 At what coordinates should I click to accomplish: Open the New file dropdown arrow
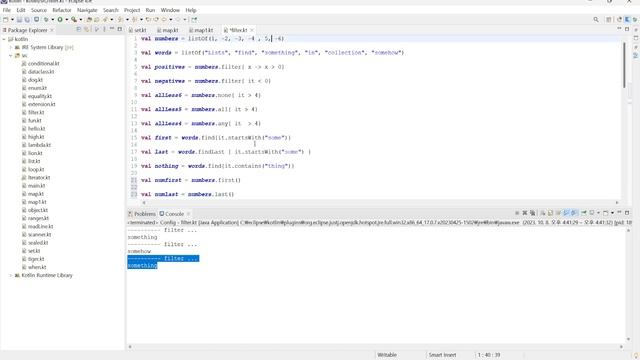(12, 20)
